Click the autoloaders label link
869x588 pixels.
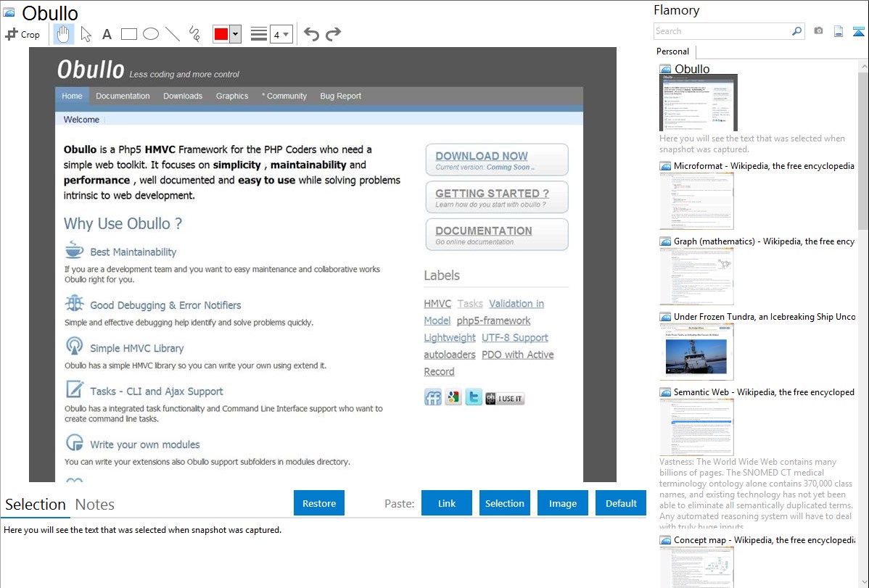coord(450,355)
